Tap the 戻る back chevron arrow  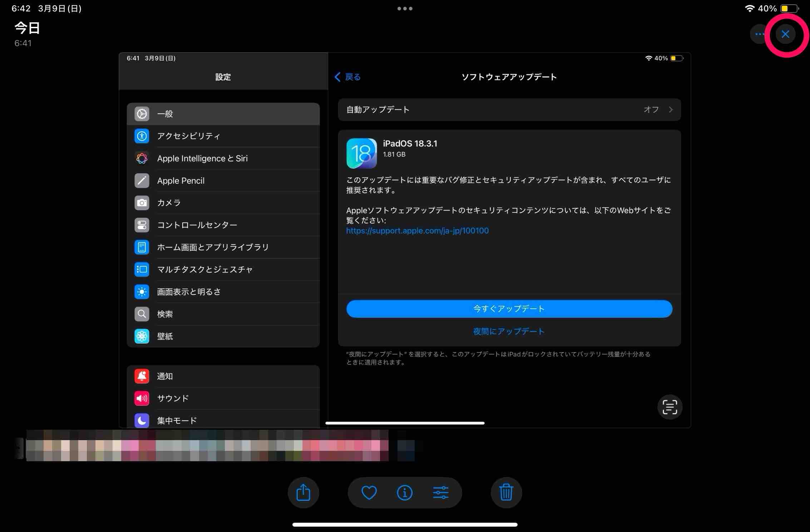[x=337, y=77]
